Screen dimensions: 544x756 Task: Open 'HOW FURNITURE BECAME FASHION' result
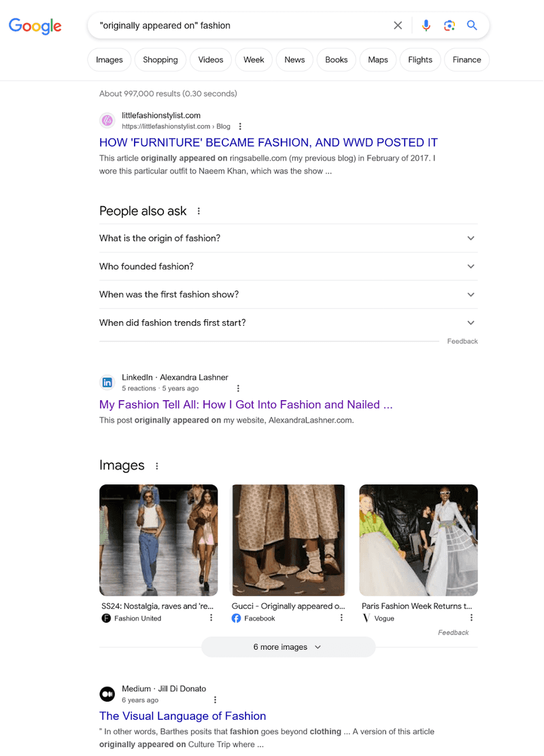(269, 143)
